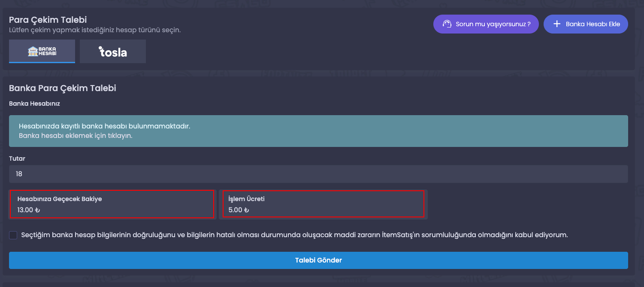Click the 'Hesabınıza Geçecek Bakiye' box
Screen dimensions: 644x287
tap(112, 204)
